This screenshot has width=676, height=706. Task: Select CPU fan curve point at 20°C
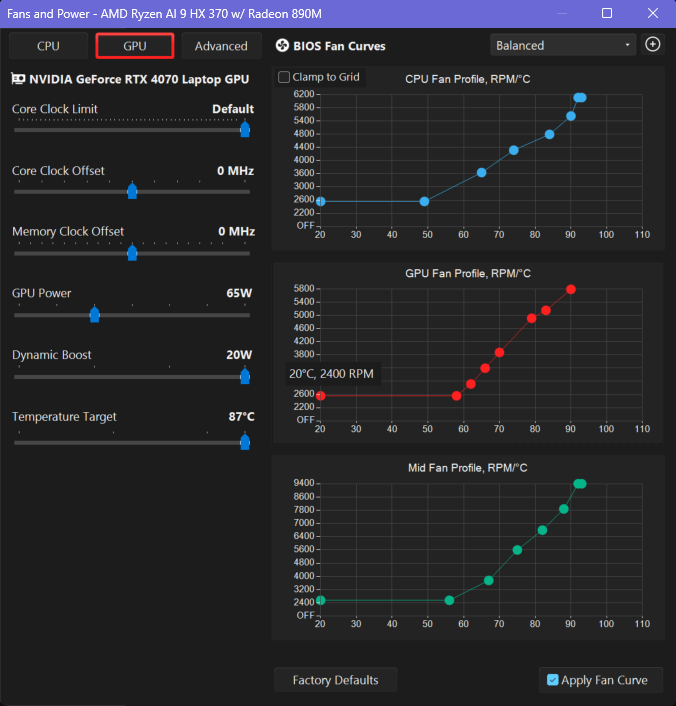320,201
